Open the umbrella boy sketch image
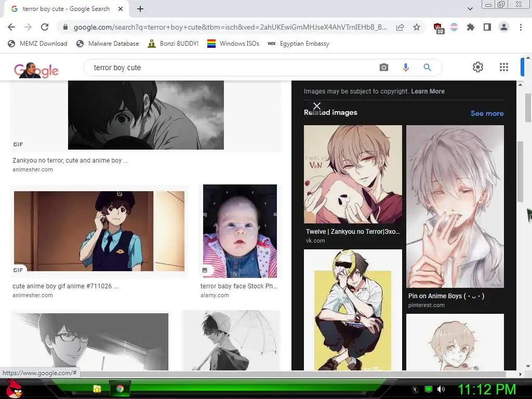Image resolution: width=532 pixels, height=399 pixels. click(x=231, y=340)
